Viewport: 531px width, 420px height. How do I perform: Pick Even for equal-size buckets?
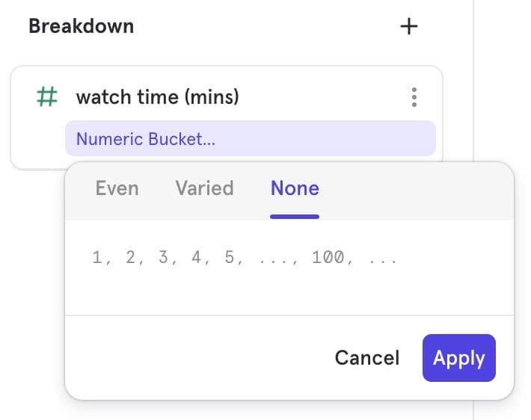tap(117, 188)
